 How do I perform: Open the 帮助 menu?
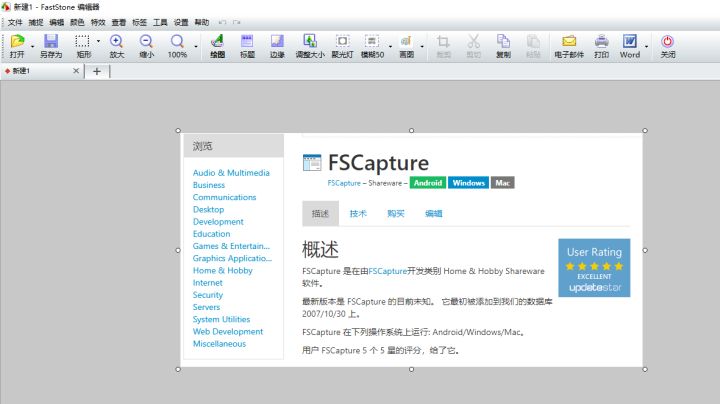pyautogui.click(x=202, y=22)
